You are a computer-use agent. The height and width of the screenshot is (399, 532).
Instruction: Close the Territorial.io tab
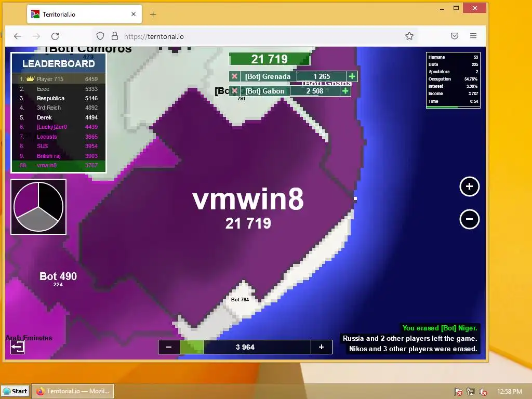(x=134, y=14)
